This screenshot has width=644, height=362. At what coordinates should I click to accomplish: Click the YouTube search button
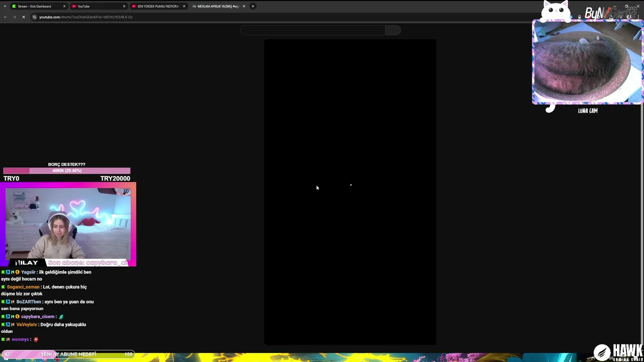click(393, 30)
